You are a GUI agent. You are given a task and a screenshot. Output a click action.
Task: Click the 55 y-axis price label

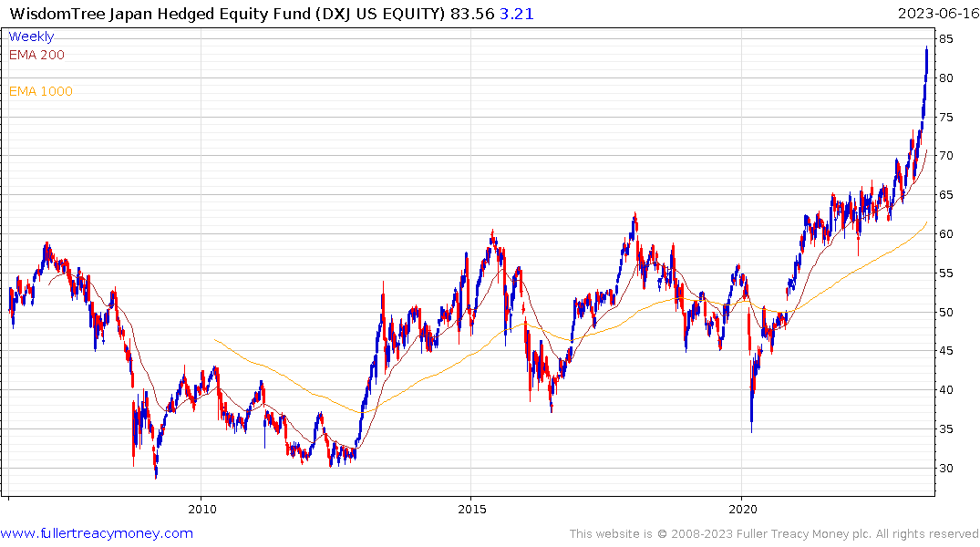pos(946,273)
